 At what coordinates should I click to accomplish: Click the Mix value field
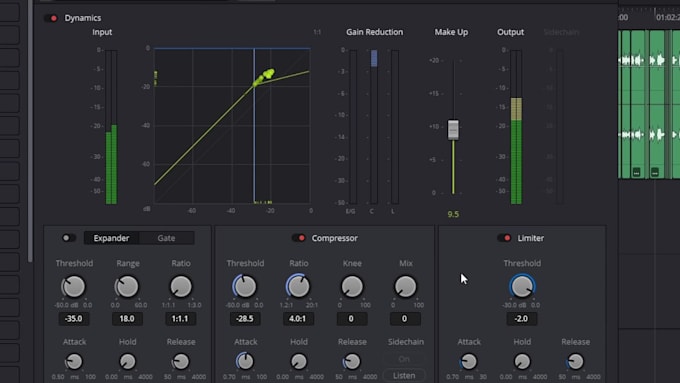pos(405,319)
